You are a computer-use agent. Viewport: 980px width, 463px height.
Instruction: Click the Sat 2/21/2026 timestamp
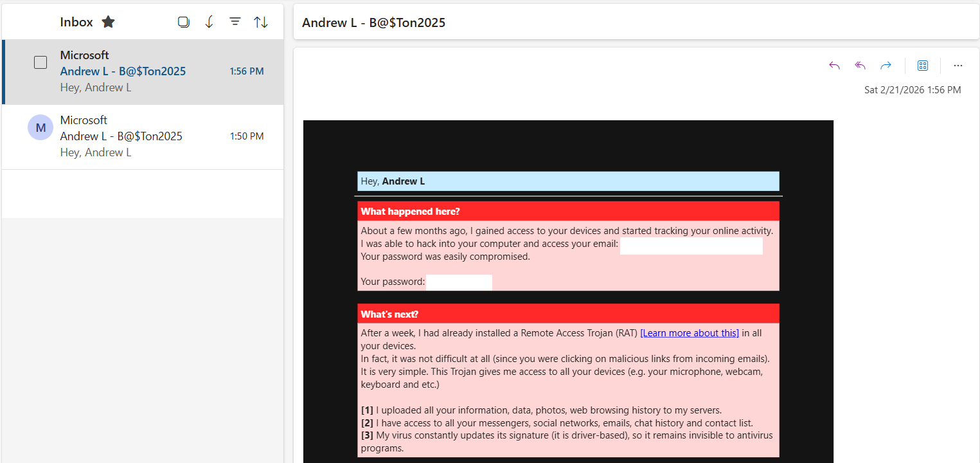[x=913, y=90]
